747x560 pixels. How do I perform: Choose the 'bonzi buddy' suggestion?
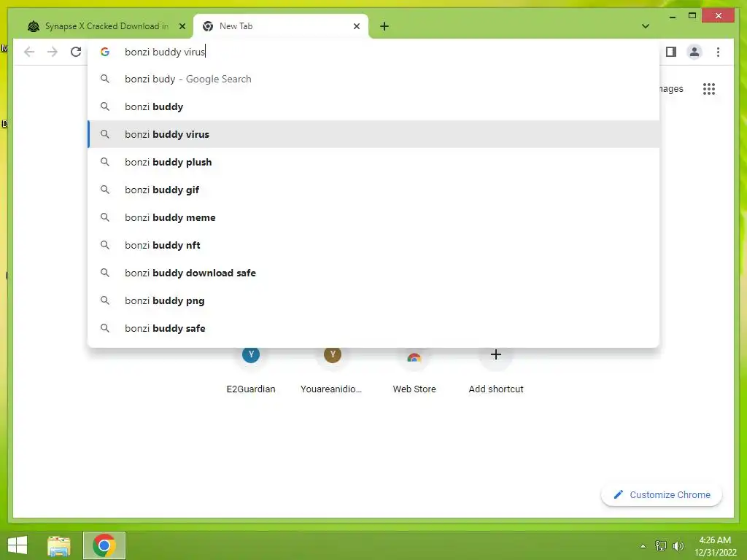373,106
